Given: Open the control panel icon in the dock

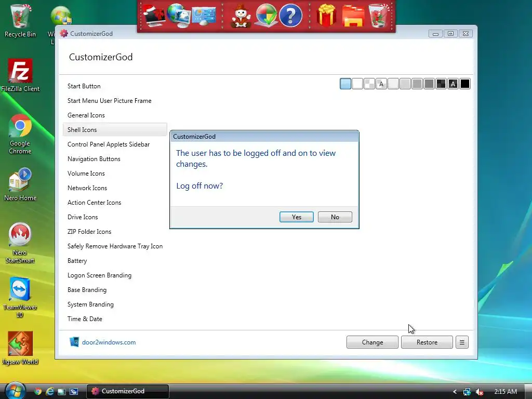Looking at the screenshot, I should 204,15.
